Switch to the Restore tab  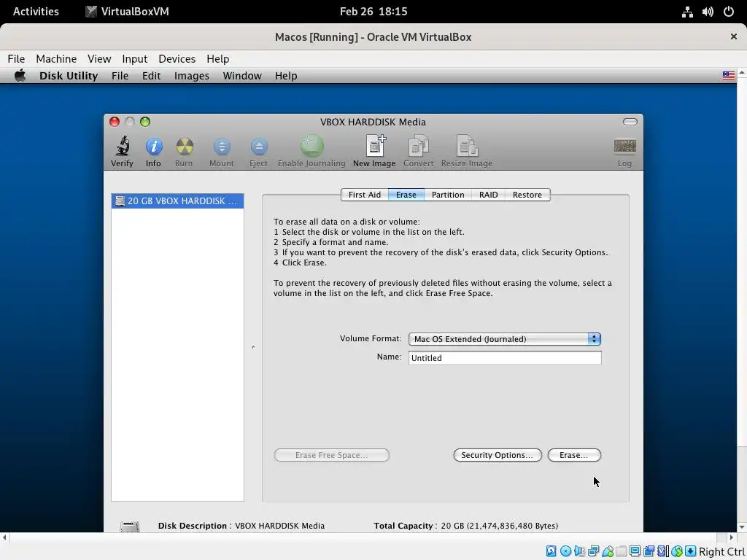[x=527, y=195]
